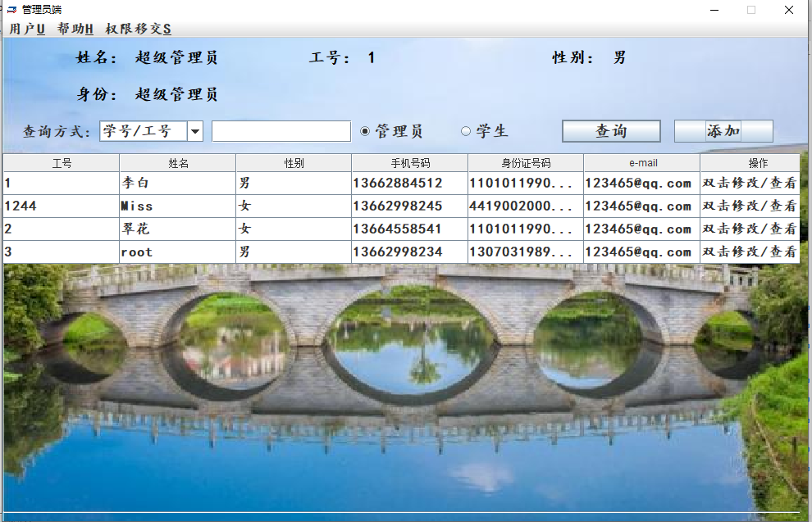Click phone number 13664558541
The width and height of the screenshot is (812, 522).
[x=409, y=229]
